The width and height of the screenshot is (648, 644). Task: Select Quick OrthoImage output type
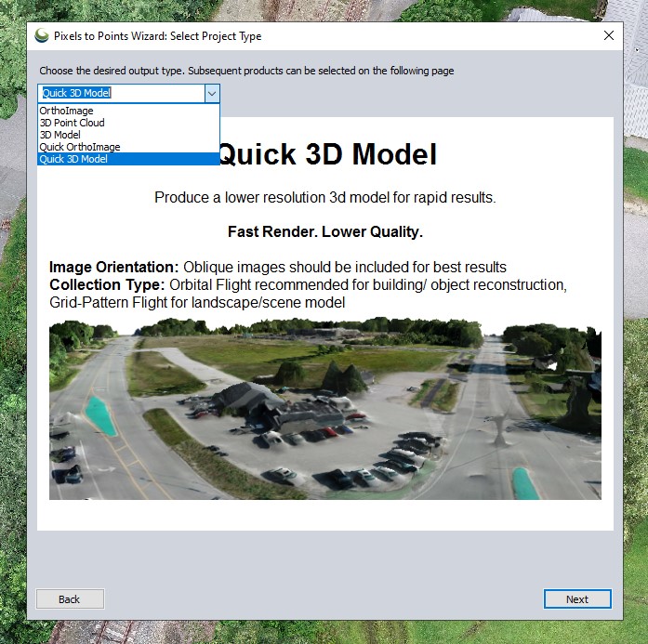coord(128,147)
